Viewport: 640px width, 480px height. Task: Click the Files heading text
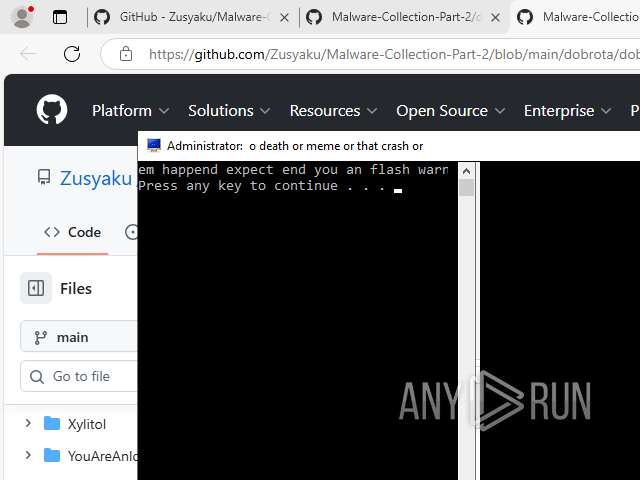[76, 289]
